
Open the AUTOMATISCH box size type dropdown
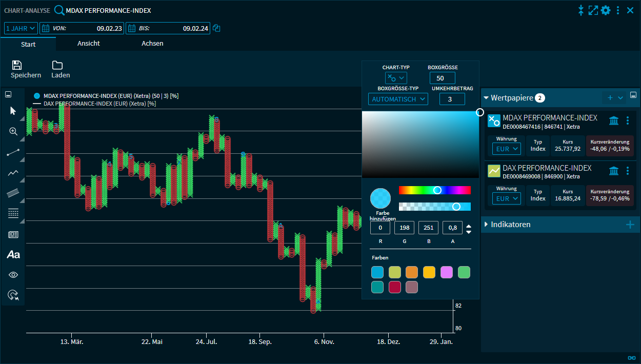coord(398,99)
